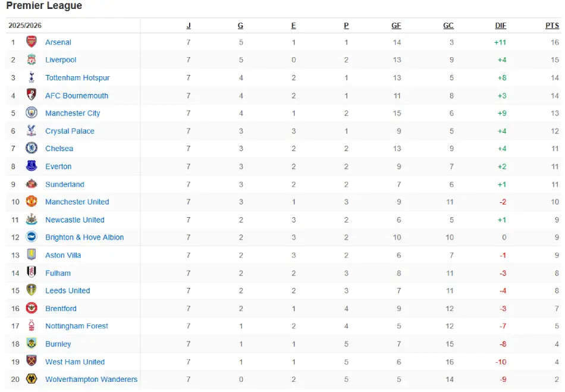Click the Everton club crest icon
Screen dimensions: 565x392
coord(32,166)
